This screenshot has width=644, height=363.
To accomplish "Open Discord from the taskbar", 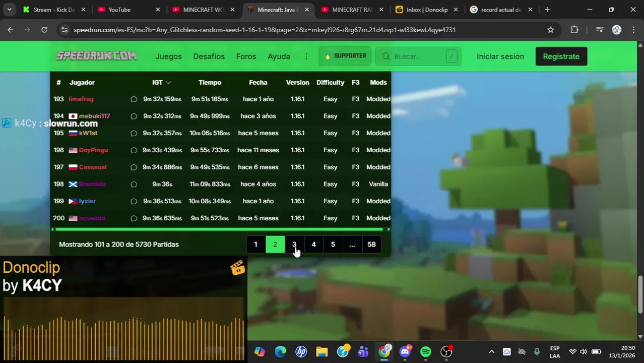I will (405, 351).
